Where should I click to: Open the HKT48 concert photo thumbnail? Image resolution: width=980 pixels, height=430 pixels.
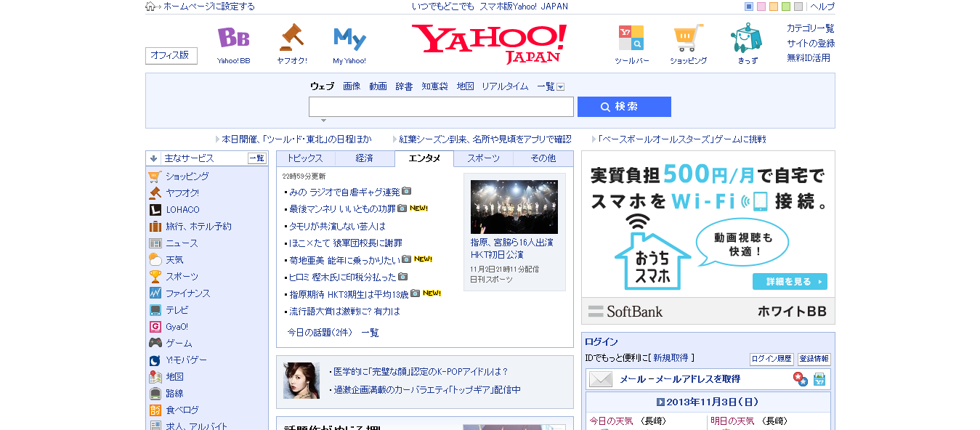[514, 207]
